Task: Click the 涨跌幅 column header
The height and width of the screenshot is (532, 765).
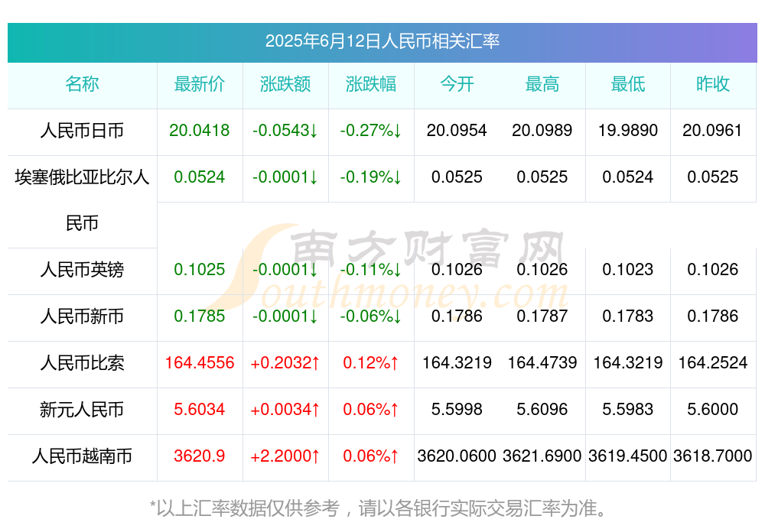Action: point(371,84)
